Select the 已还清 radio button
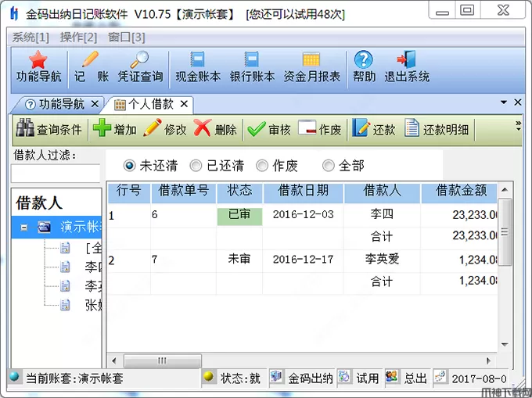This screenshot has height=398, width=532. [196, 166]
